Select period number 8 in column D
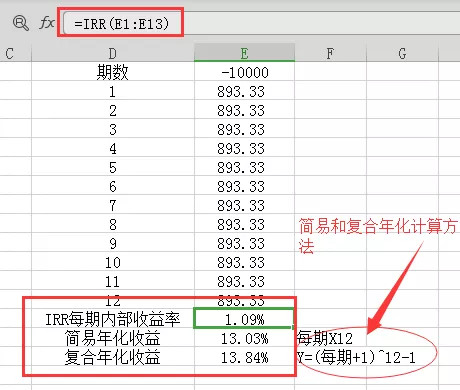The width and height of the screenshot is (460, 390). pos(113,224)
